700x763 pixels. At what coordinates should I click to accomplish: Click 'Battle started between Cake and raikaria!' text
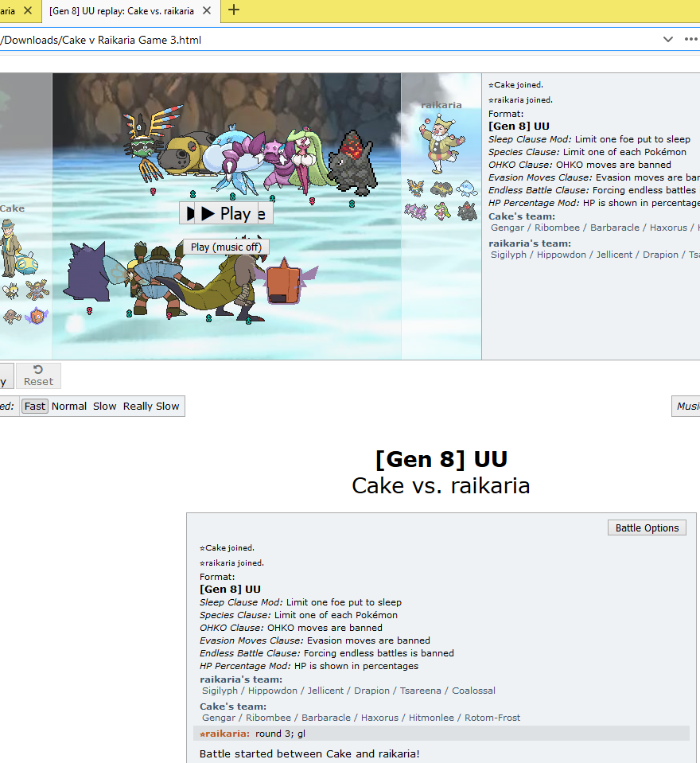pos(309,753)
